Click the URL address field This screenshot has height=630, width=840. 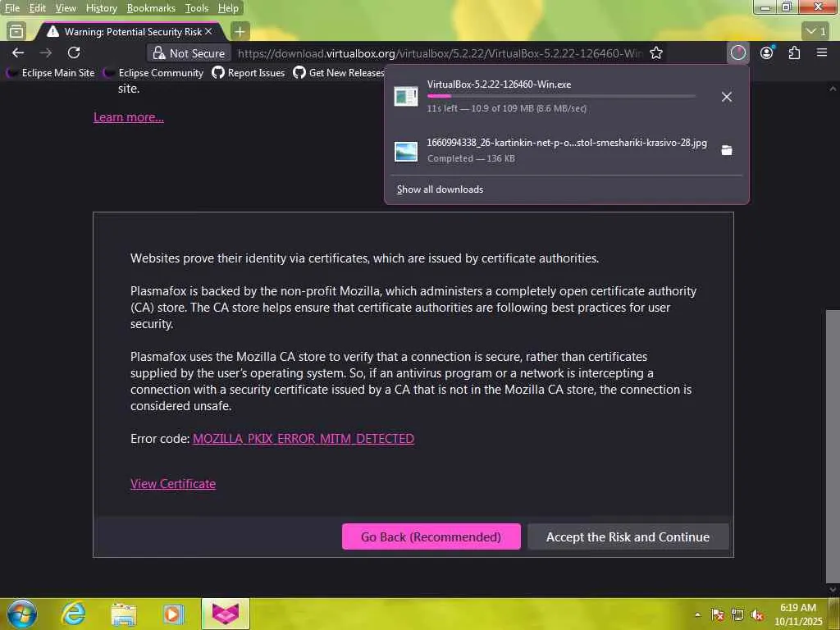(x=440, y=53)
